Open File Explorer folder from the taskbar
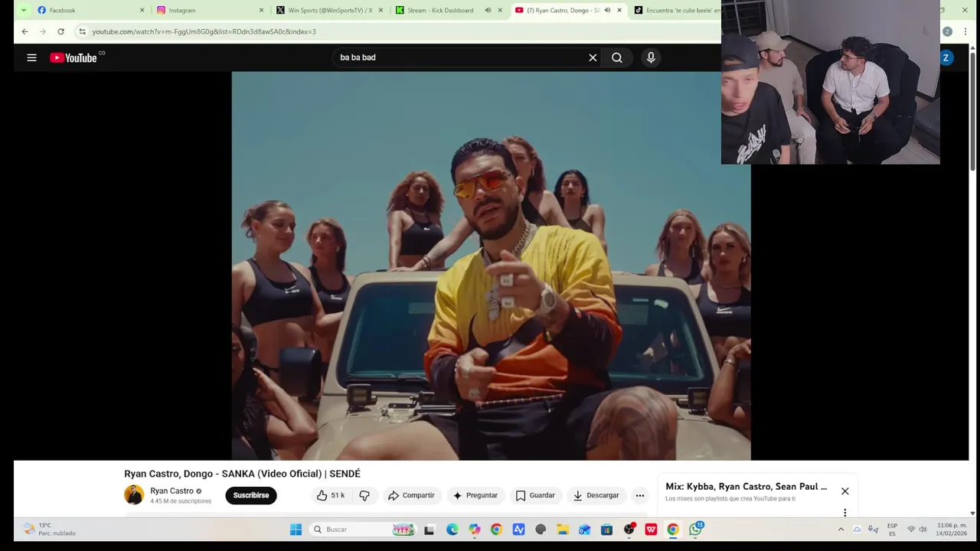 tap(563, 530)
